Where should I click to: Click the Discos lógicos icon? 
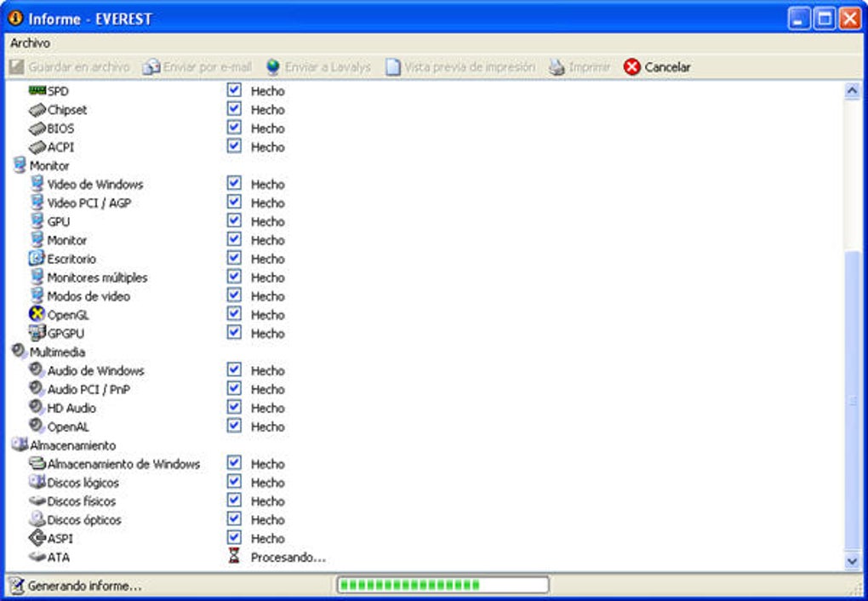37,481
